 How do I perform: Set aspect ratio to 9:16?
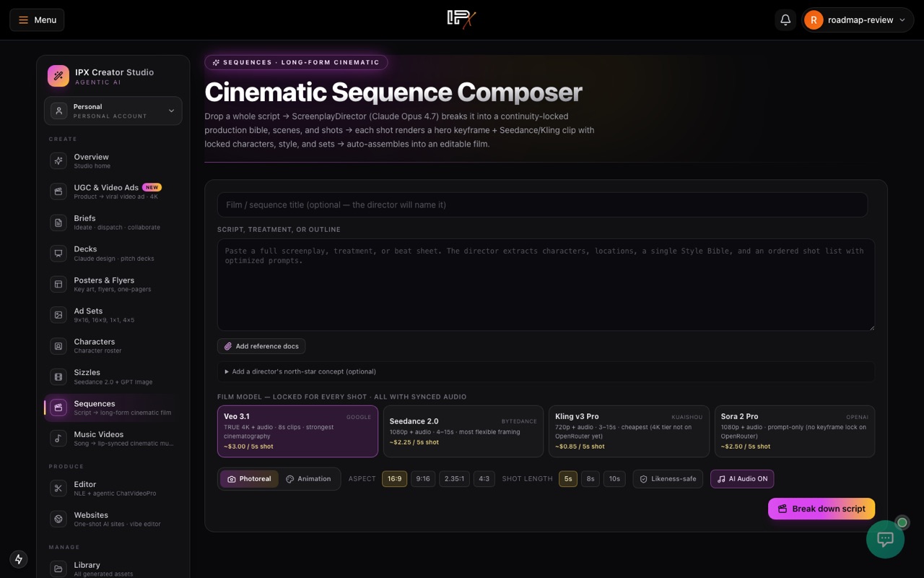point(423,478)
